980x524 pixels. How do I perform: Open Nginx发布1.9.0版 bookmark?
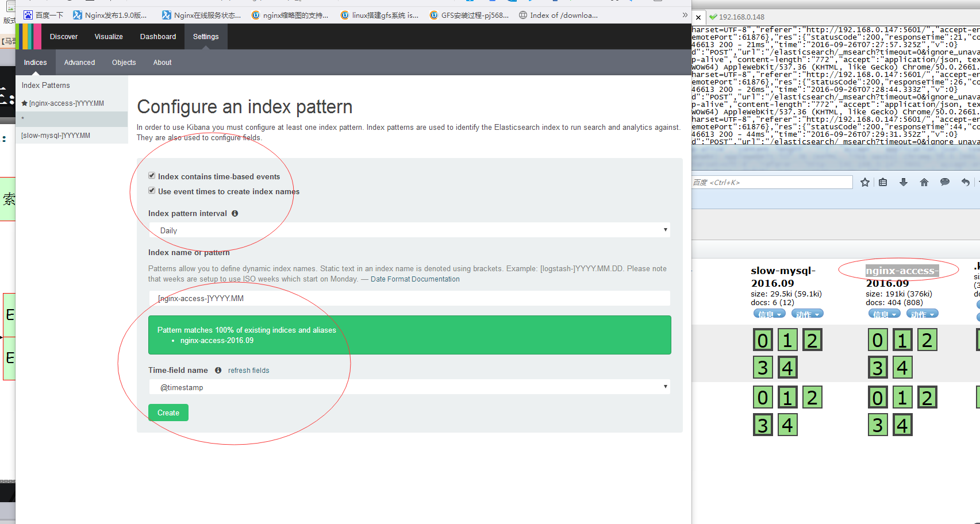point(110,16)
